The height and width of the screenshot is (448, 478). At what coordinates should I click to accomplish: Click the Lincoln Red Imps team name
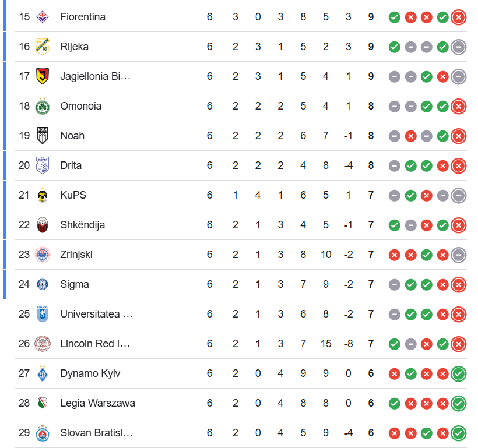pos(95,344)
